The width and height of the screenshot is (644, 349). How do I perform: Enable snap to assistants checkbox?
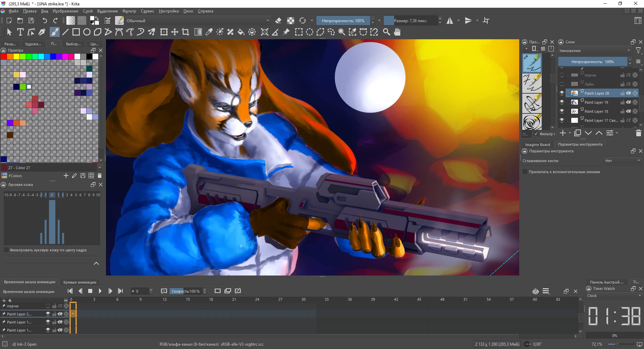tap(525, 172)
